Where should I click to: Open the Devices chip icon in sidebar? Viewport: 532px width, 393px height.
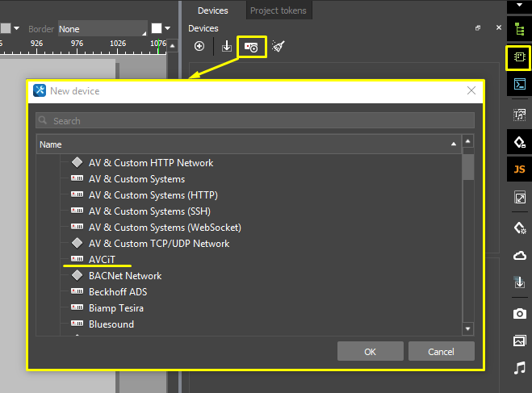tap(519, 58)
